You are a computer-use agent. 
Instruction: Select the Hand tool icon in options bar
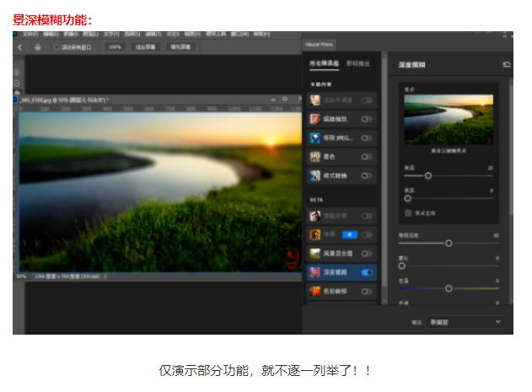38,47
